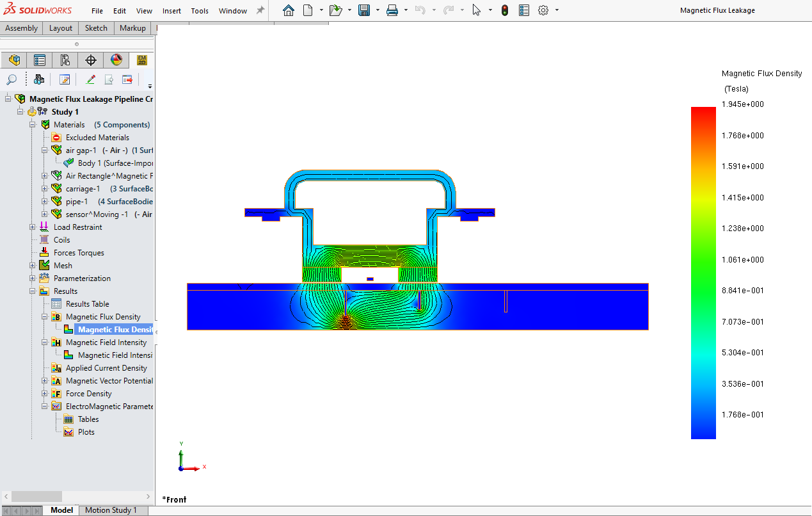Expand the Mesh tree node
Screen dimensions: 812x516
point(32,265)
